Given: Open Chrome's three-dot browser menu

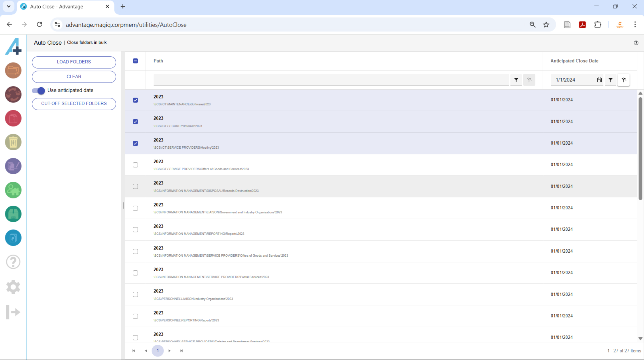Looking at the screenshot, I should point(635,24).
